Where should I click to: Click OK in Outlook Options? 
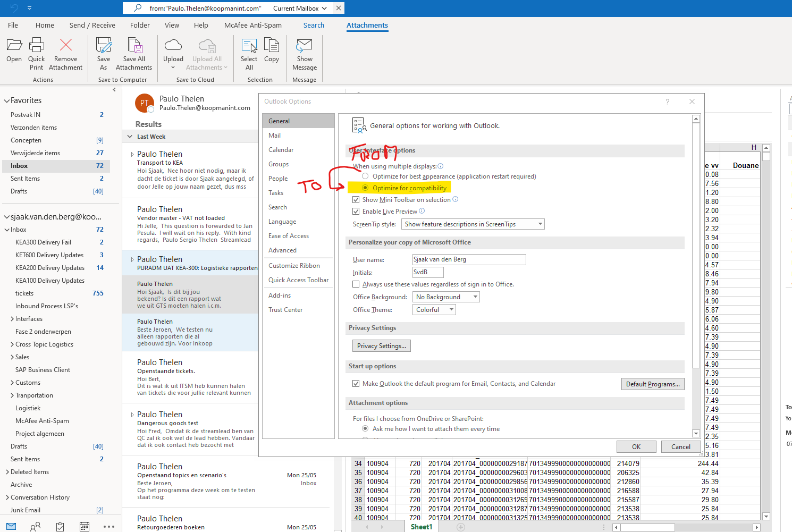click(x=636, y=447)
